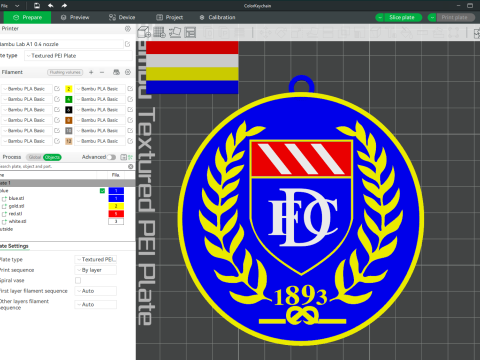
Task: Click the Print plate button
Action: [x=455, y=17]
